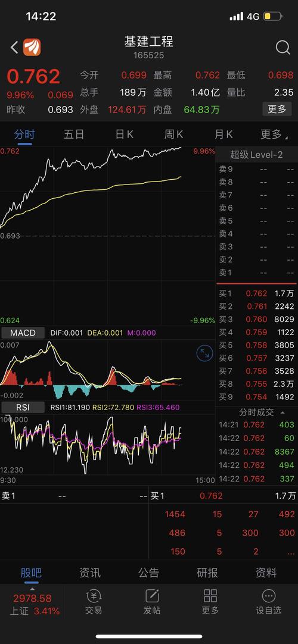The width and height of the screenshot is (298, 644).
Task: Select the 买3 row at 0.760
Action: (x=256, y=319)
